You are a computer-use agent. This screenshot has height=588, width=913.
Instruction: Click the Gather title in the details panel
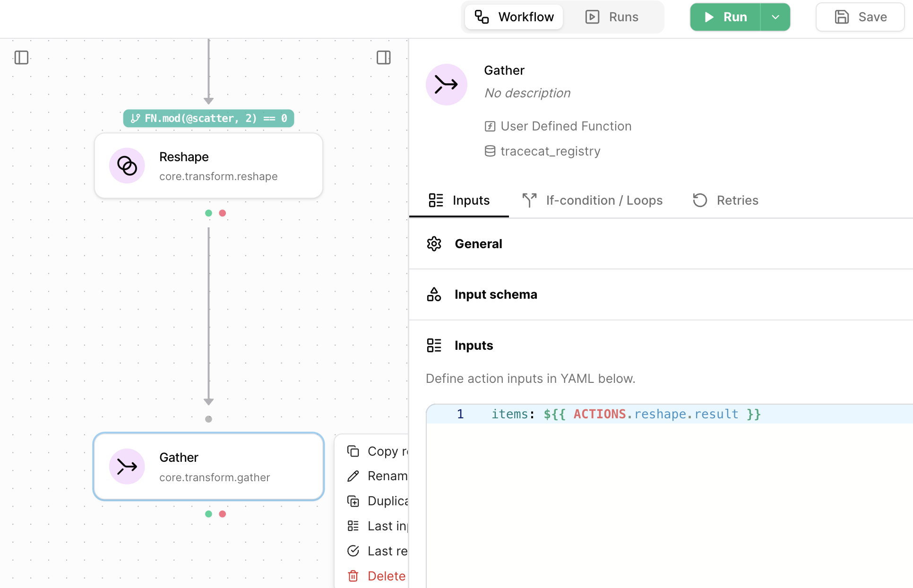point(504,70)
